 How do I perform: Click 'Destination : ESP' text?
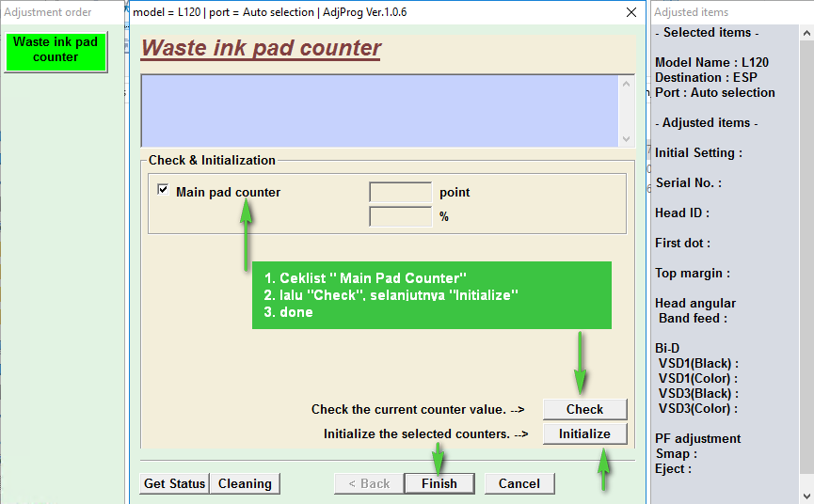click(706, 77)
